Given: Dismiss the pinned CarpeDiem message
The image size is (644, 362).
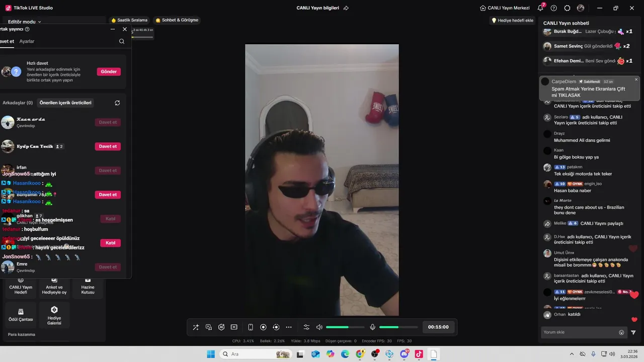Looking at the screenshot, I should (636, 79).
